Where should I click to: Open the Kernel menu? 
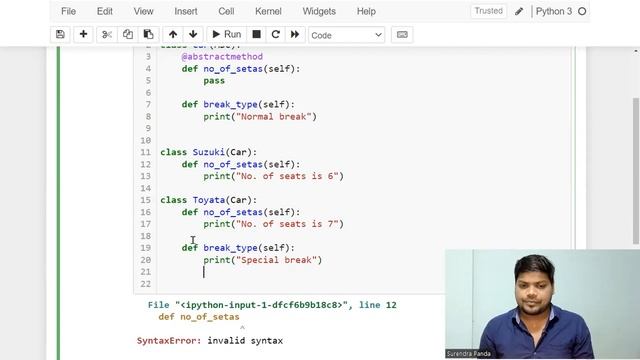click(x=268, y=11)
